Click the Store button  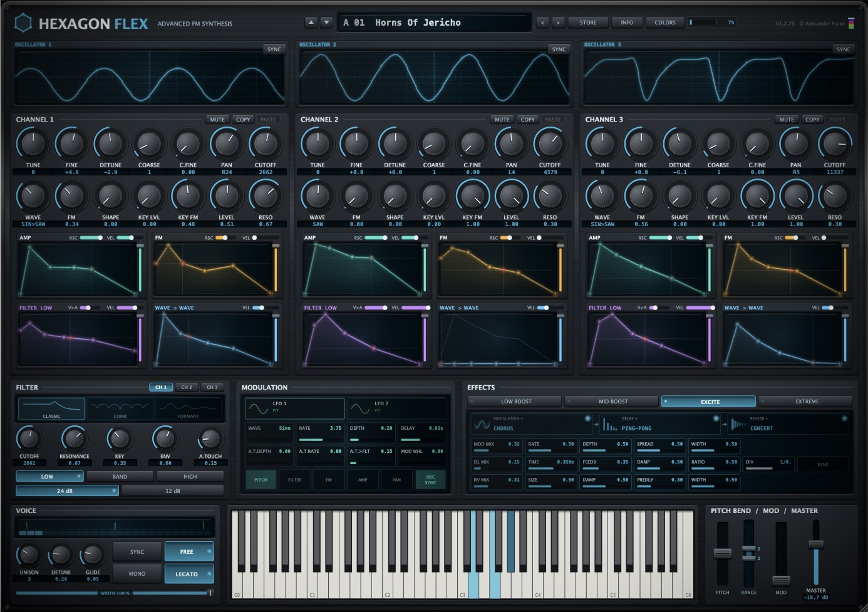pyautogui.click(x=588, y=23)
